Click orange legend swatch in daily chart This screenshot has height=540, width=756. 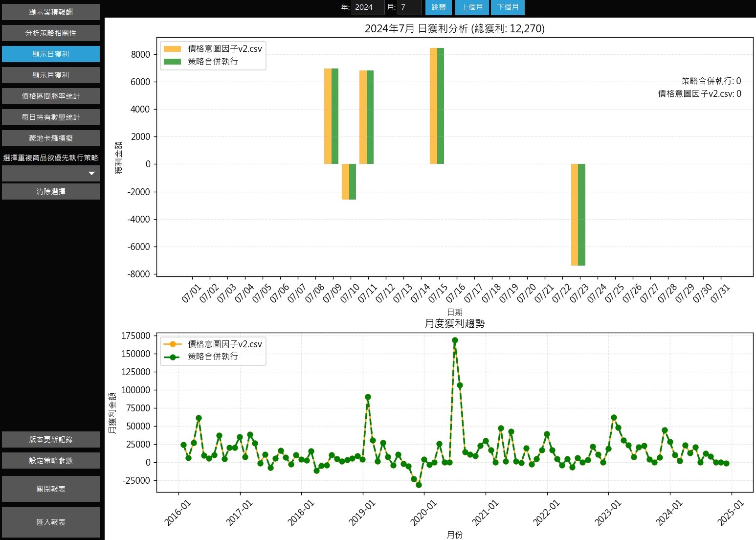coord(172,49)
